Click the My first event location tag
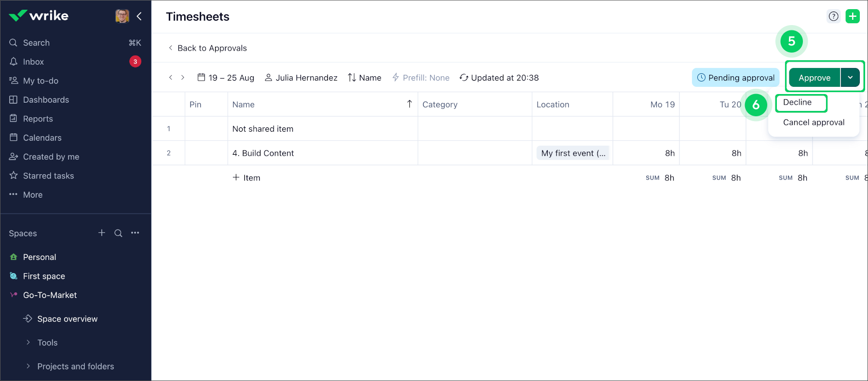 point(573,153)
